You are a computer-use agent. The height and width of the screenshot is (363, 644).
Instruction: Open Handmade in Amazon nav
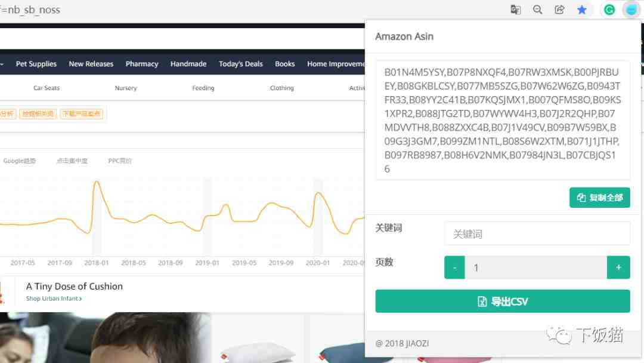pos(188,64)
